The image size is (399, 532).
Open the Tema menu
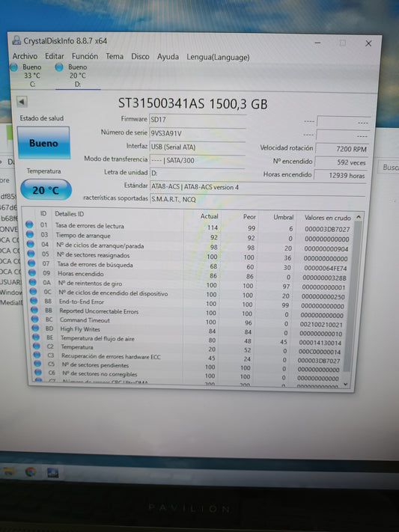click(x=115, y=56)
